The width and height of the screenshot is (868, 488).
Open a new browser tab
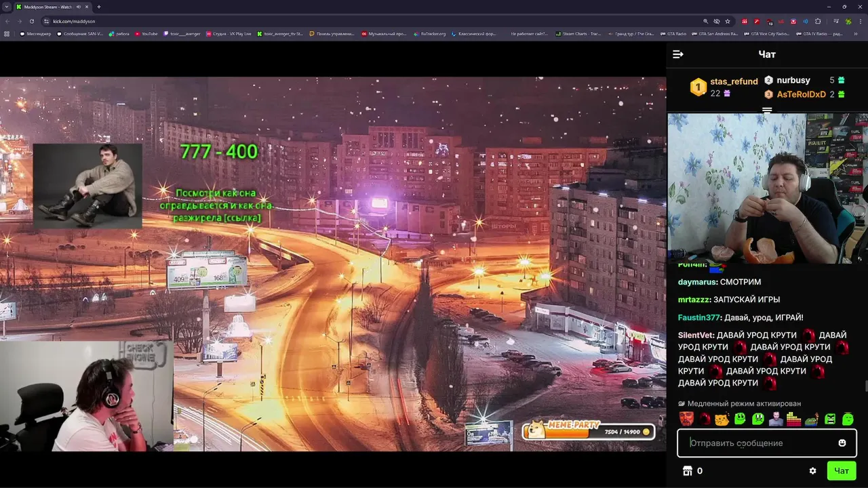[98, 7]
